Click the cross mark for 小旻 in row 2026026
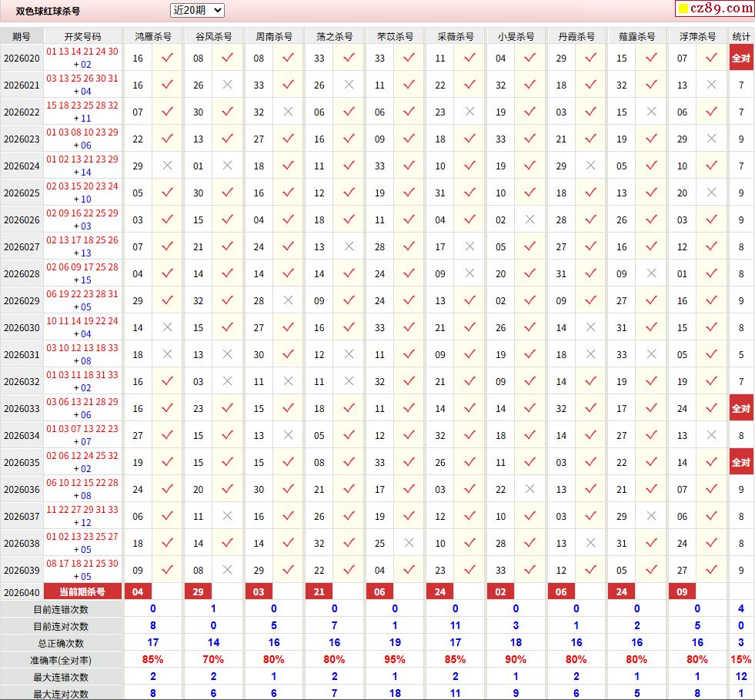This screenshot has width=755, height=700. 530,219
